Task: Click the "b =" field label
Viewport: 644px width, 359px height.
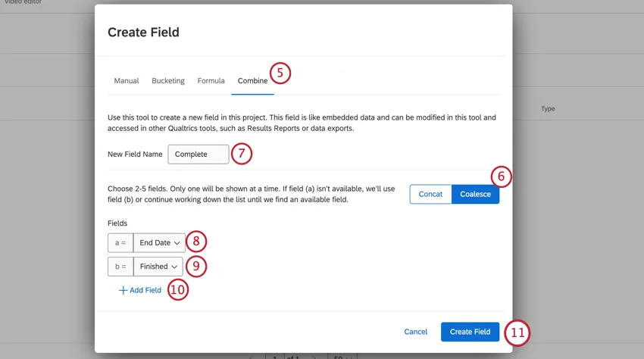Action: point(120,267)
